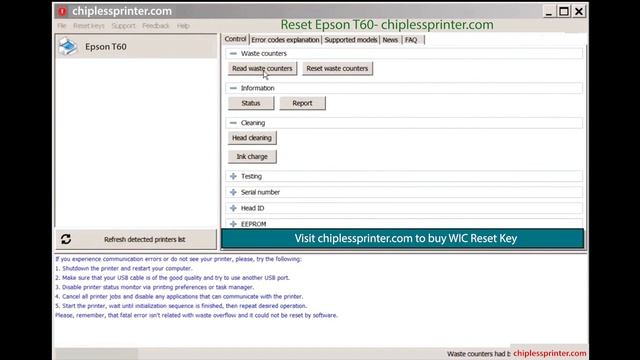Viewport: 640px width, 360px height.
Task: Start Head cleaning
Action: tap(252, 138)
